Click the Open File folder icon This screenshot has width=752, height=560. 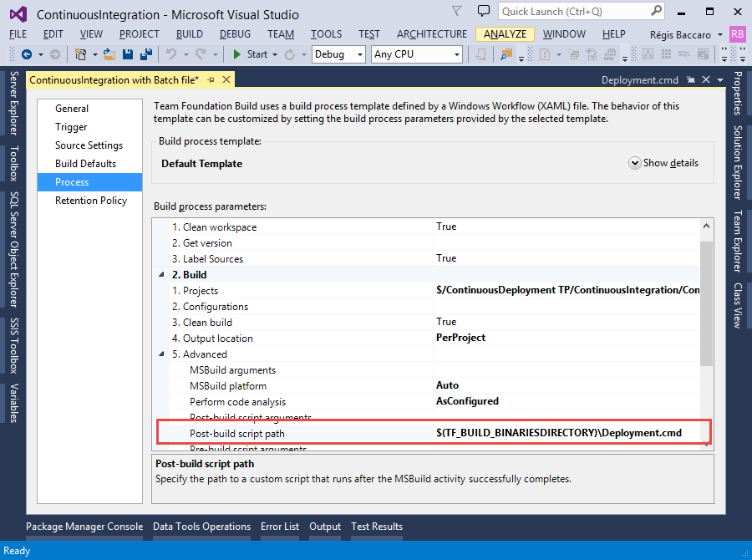click(109, 54)
